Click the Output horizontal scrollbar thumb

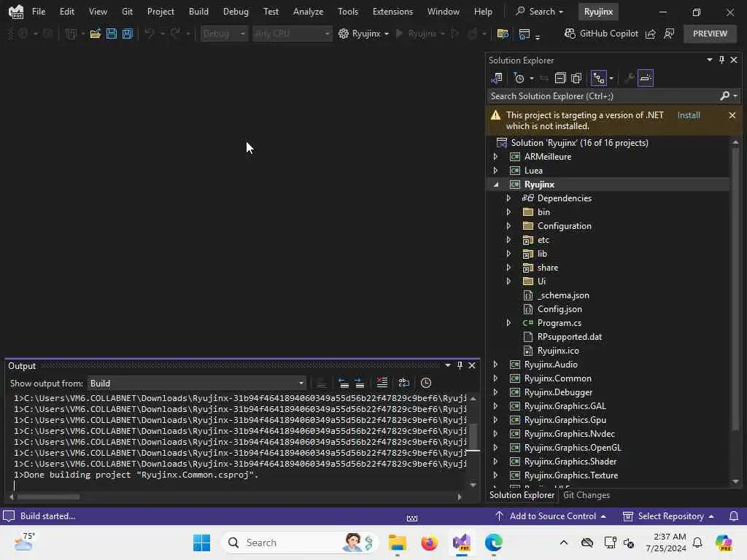(x=48, y=497)
